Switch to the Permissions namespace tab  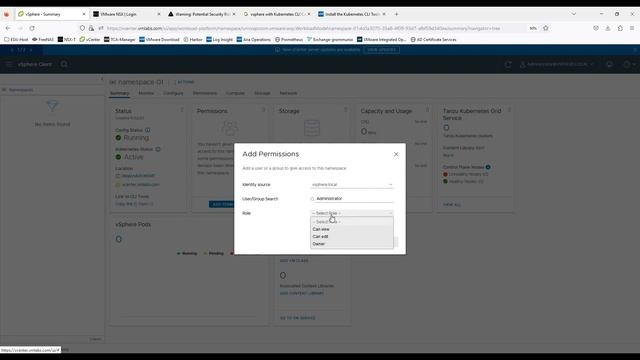[205, 93]
